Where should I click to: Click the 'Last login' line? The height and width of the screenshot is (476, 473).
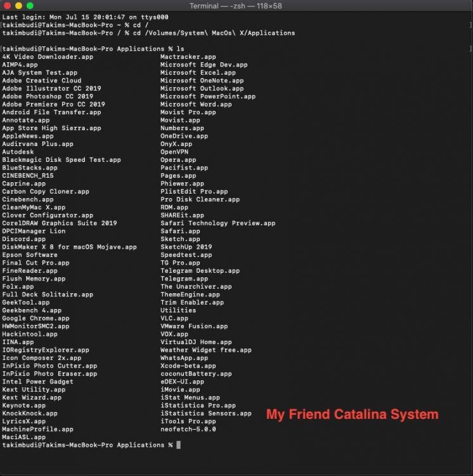tap(85, 17)
